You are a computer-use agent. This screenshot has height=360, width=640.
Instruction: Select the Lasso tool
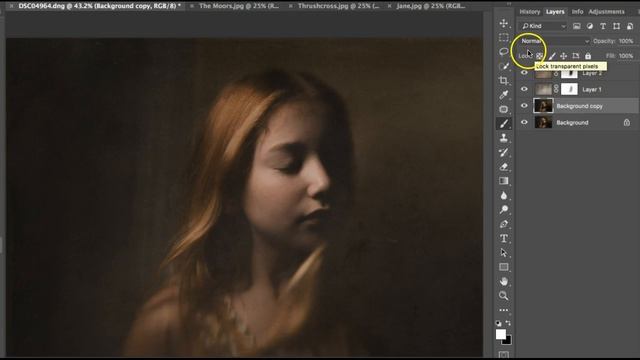[504, 52]
